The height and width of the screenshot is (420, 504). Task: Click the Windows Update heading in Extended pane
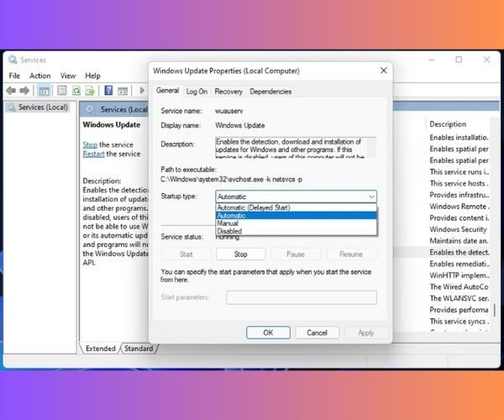(112, 124)
